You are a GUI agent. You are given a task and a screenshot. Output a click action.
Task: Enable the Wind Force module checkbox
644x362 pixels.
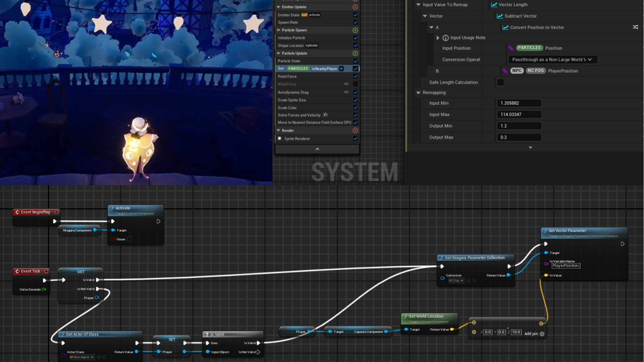tap(355, 84)
